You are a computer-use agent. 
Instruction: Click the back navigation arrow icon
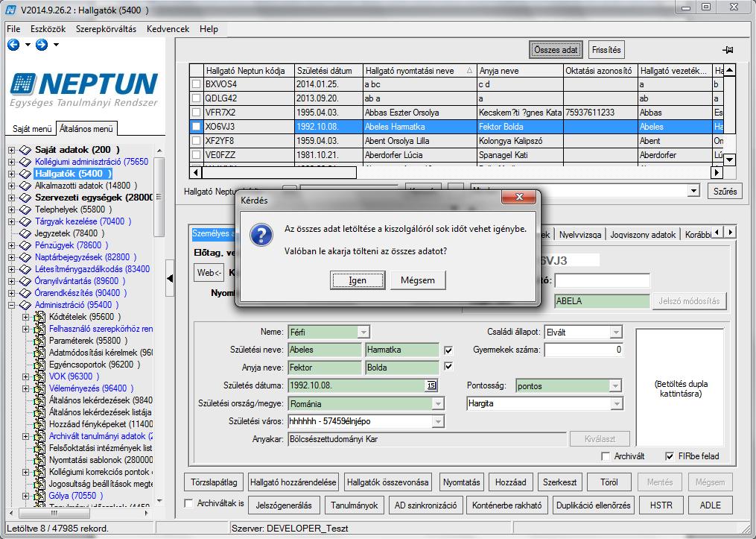tap(13, 45)
